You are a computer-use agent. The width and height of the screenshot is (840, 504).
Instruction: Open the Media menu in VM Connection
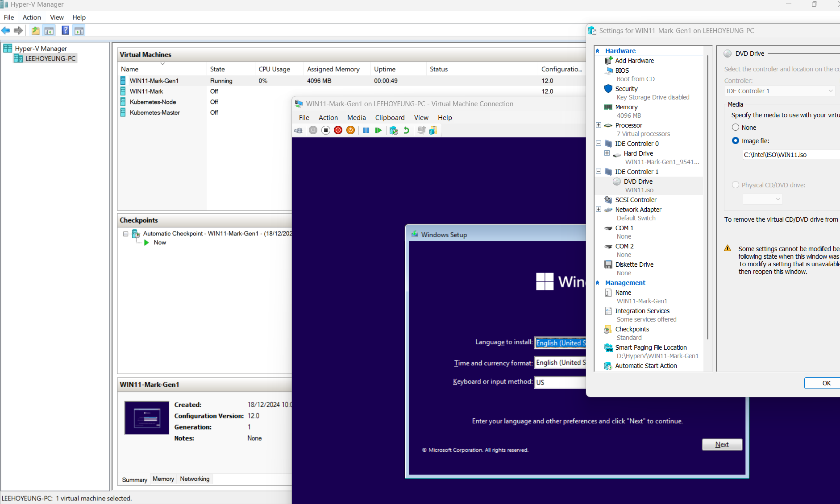[x=356, y=117]
